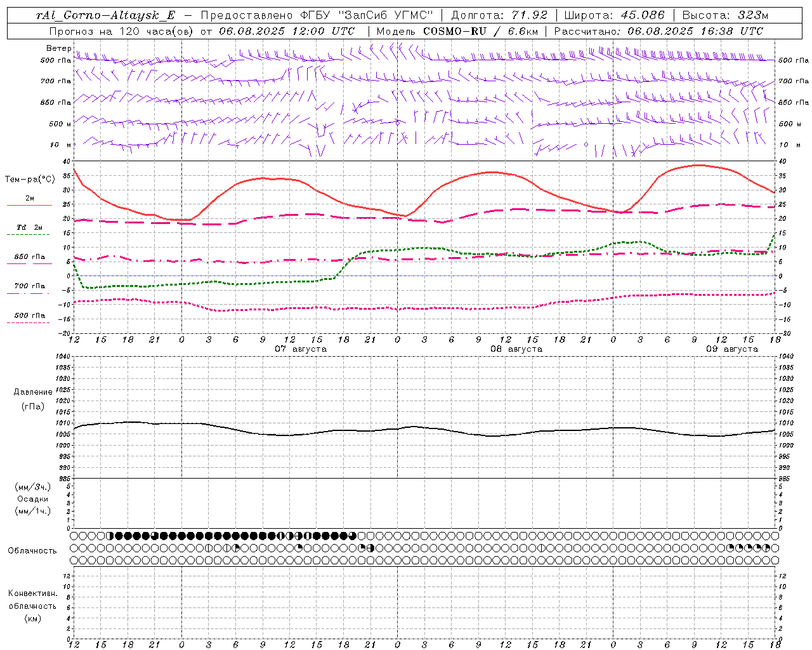Click the '10 м' wind level label on left axis
The width and height of the screenshot is (812, 650).
tap(60, 145)
